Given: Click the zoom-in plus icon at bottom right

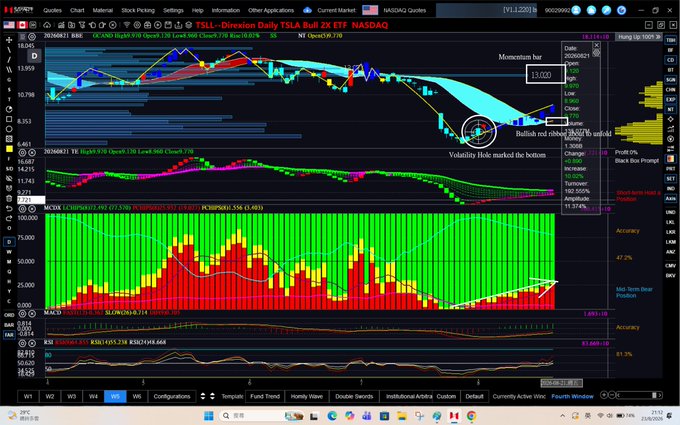Looking at the screenshot, I should coord(603,395).
